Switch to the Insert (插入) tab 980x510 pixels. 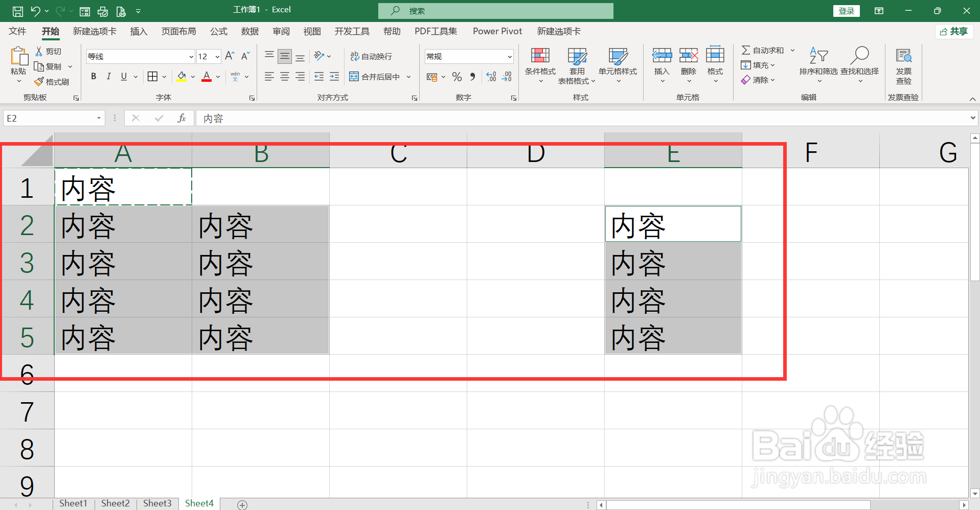[139, 31]
